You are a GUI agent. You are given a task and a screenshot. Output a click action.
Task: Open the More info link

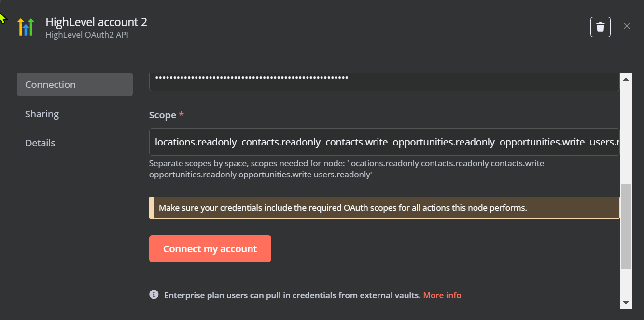click(442, 295)
